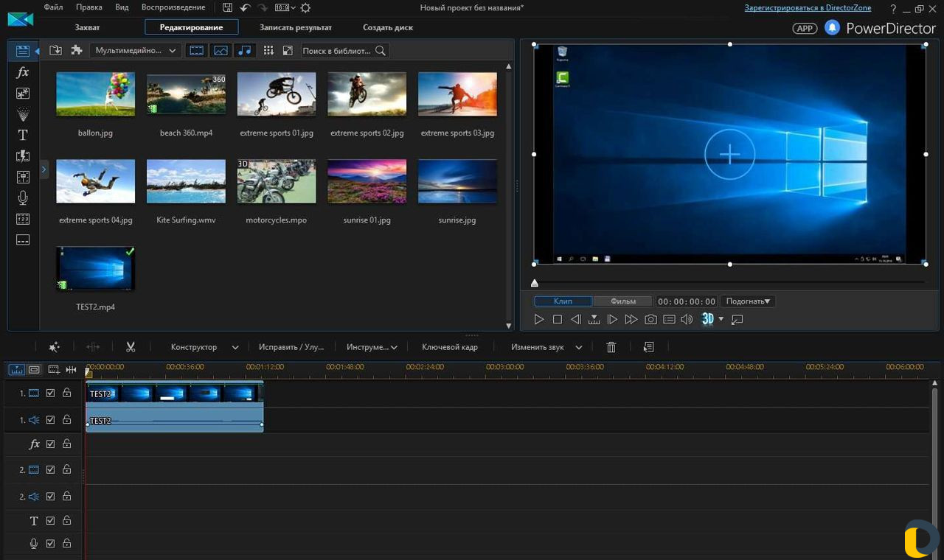Viewport: 944px width, 560px height.
Task: Open the 16:9 aspect ratio dropdown
Action: (x=284, y=7)
